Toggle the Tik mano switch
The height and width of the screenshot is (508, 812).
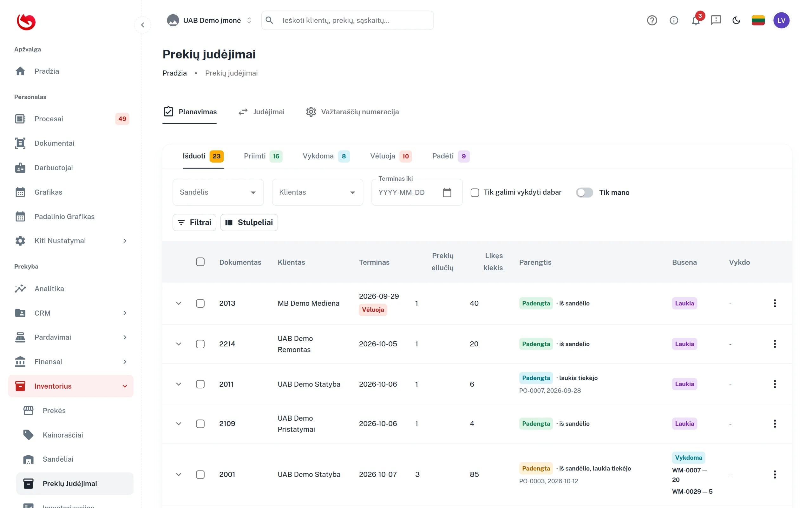point(584,192)
